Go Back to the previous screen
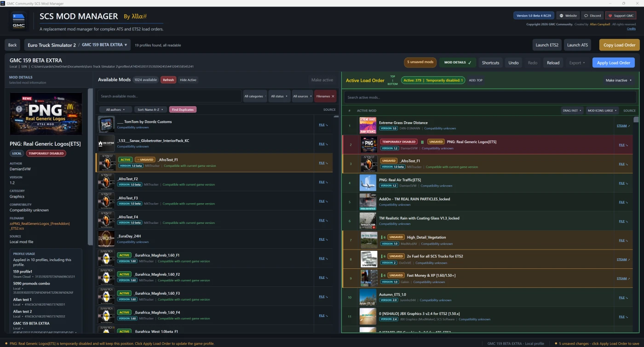Viewport: 644px width, 347px height. coord(12,45)
